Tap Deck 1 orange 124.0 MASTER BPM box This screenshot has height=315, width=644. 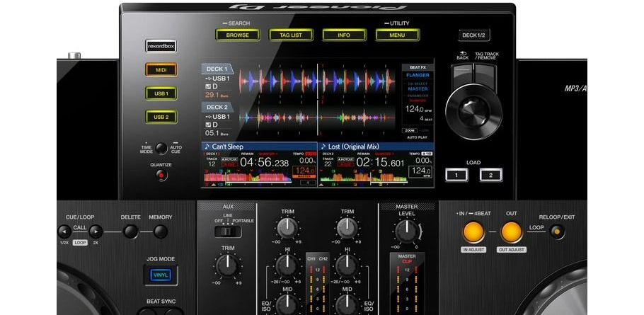[304, 172]
